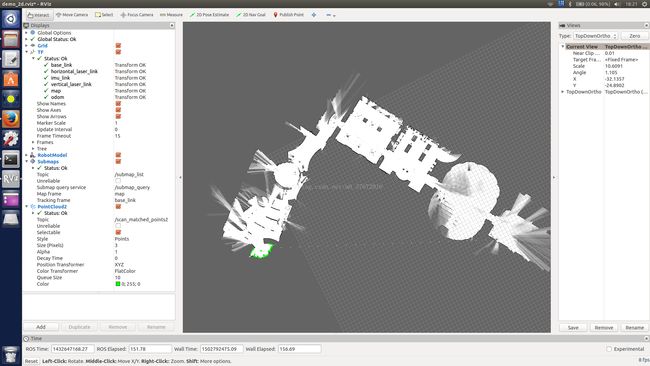Activate the Publish Point tool
Image resolution: width=650 pixels, height=366 pixels.
(x=288, y=15)
